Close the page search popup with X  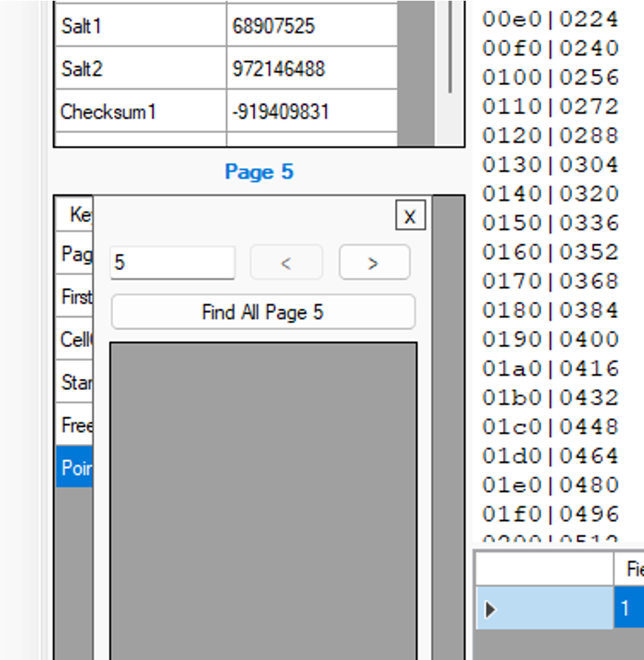click(410, 216)
